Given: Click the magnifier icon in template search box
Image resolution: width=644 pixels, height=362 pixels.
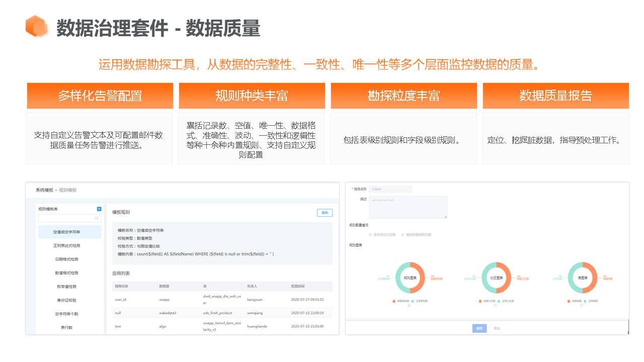Looking at the screenshot, I should [x=97, y=218].
